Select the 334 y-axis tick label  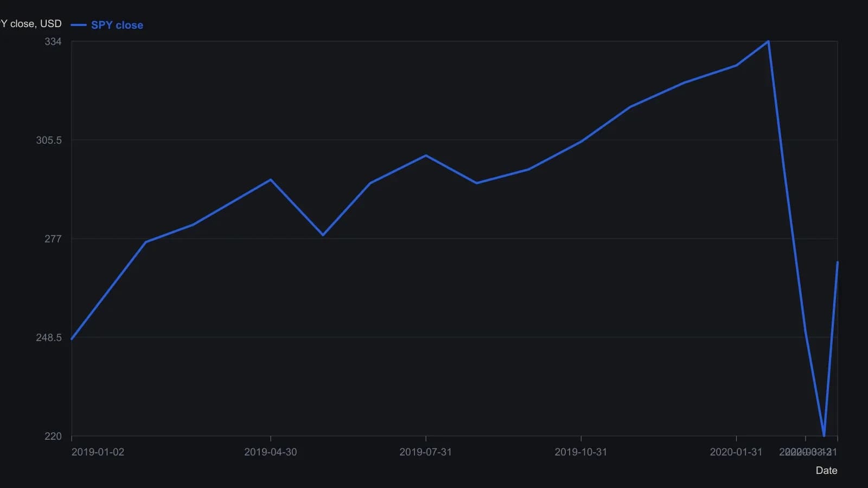click(53, 42)
